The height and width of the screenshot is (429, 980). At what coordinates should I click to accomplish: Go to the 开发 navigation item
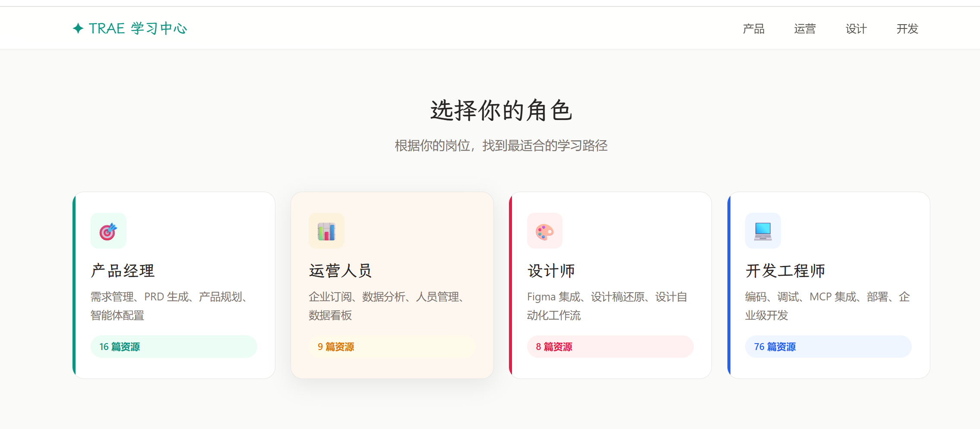(907, 29)
